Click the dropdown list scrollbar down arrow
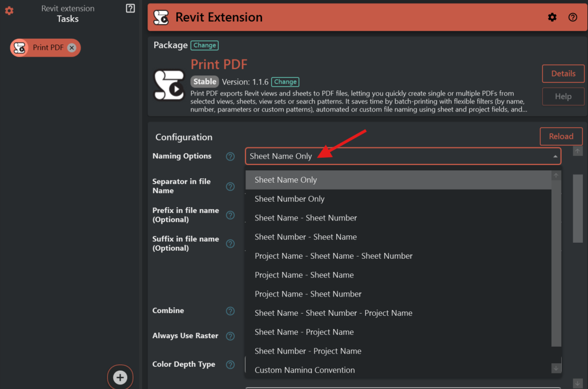This screenshot has height=389, width=588. click(556, 368)
